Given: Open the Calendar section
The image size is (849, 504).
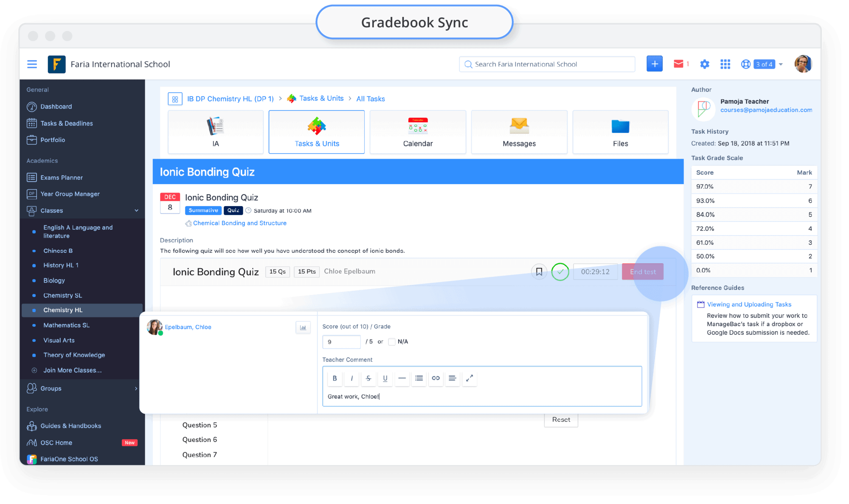Looking at the screenshot, I should (x=418, y=131).
